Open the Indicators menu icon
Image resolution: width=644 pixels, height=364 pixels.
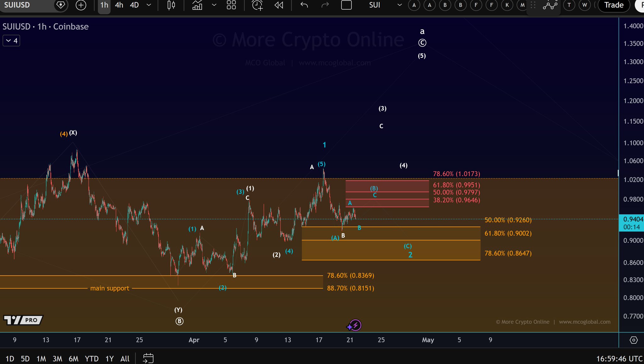pos(197,5)
